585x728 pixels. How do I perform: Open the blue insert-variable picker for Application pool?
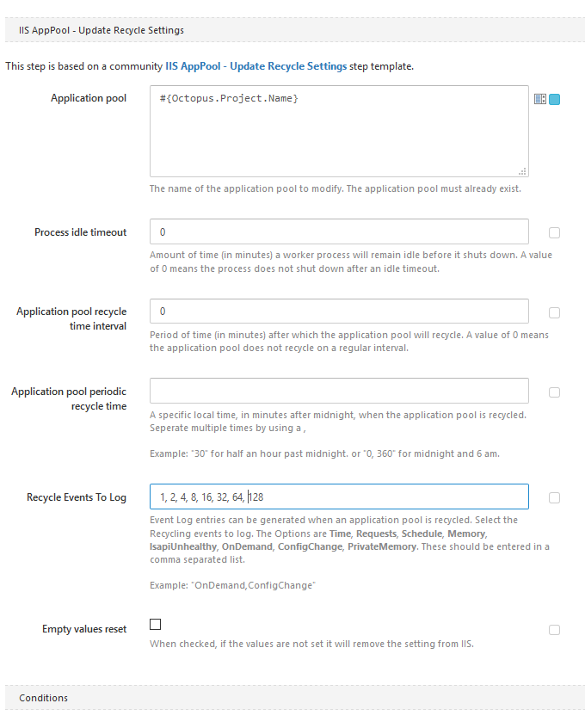pyautogui.click(x=553, y=99)
